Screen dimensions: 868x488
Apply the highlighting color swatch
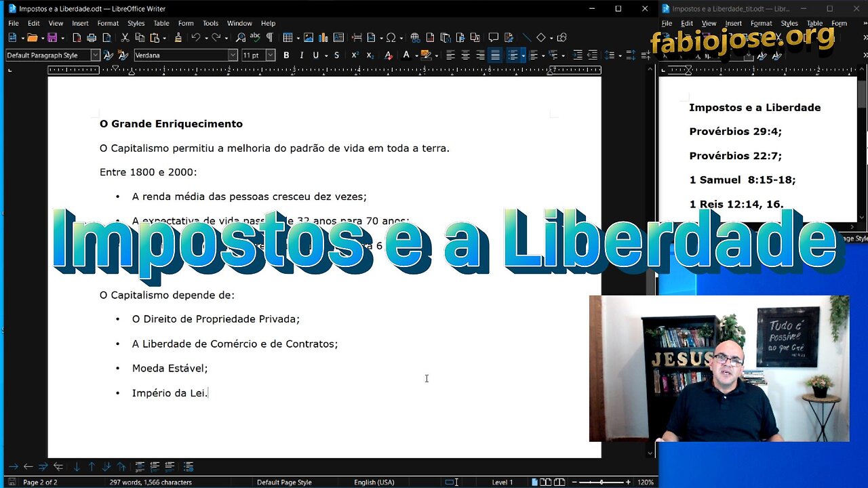tap(427, 56)
